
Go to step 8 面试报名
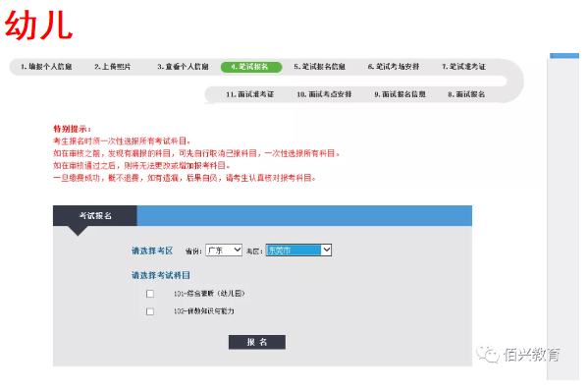[x=466, y=94]
